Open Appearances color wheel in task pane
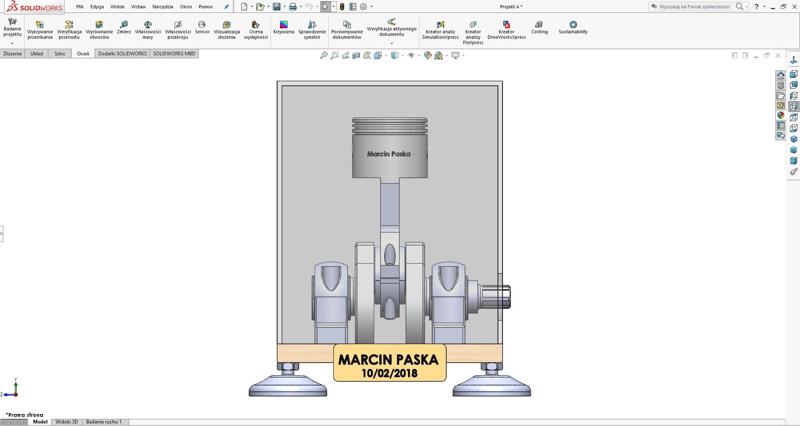This screenshot has width=800, height=426. pos(781,115)
